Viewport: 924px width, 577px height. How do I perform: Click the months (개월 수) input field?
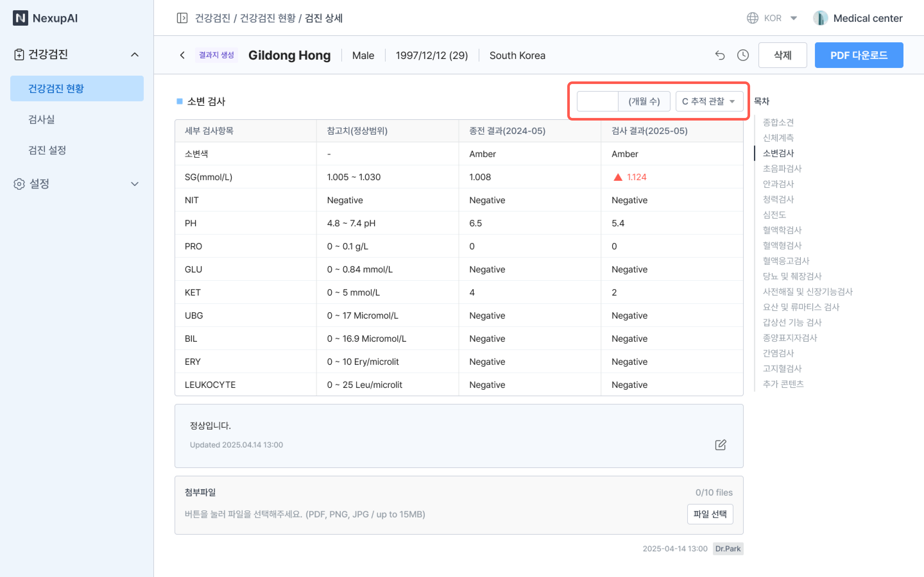597,102
